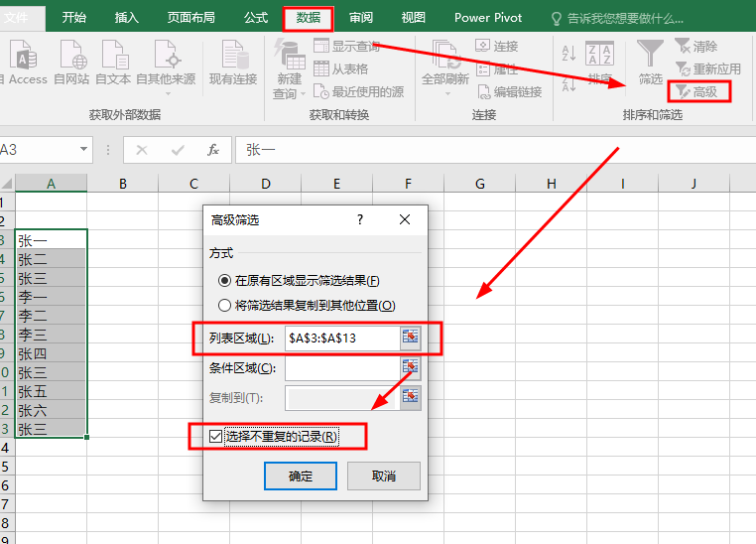Select cell containing 张一
This screenshot has height=544, width=756.
52,240
